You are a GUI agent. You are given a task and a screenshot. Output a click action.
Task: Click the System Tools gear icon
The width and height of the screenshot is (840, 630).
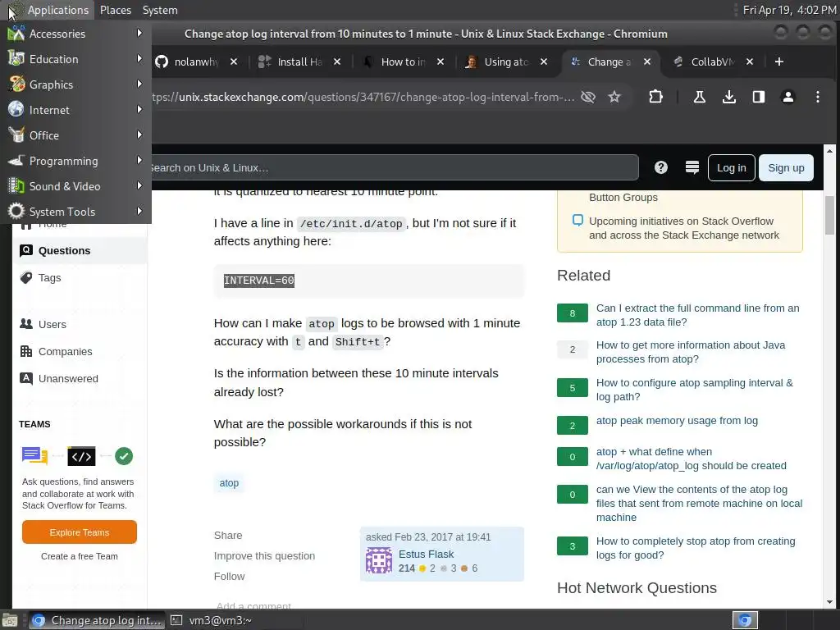pyautogui.click(x=16, y=211)
